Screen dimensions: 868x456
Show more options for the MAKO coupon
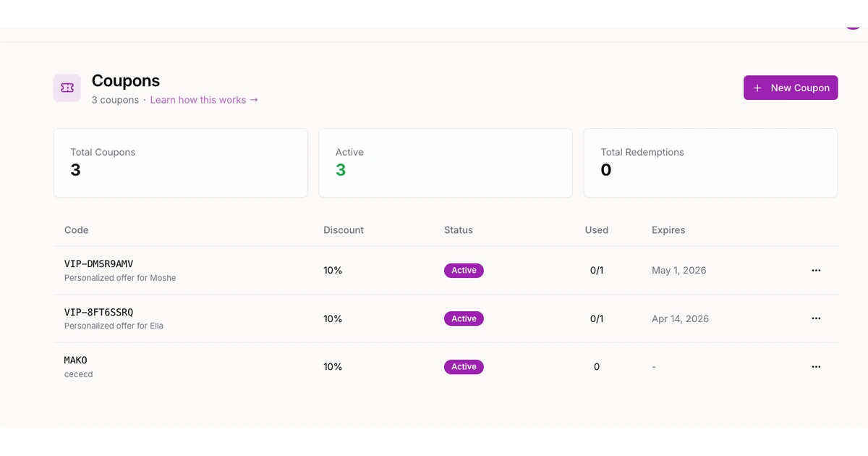tap(816, 367)
